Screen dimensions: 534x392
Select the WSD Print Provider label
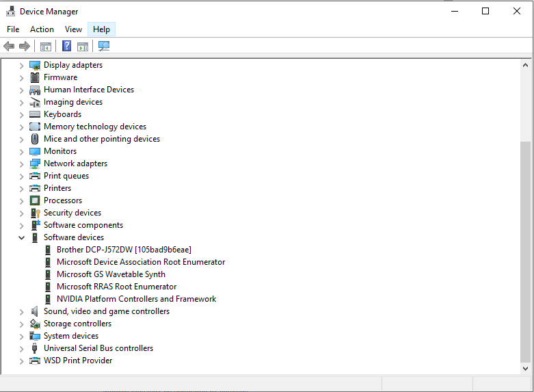[78, 361]
